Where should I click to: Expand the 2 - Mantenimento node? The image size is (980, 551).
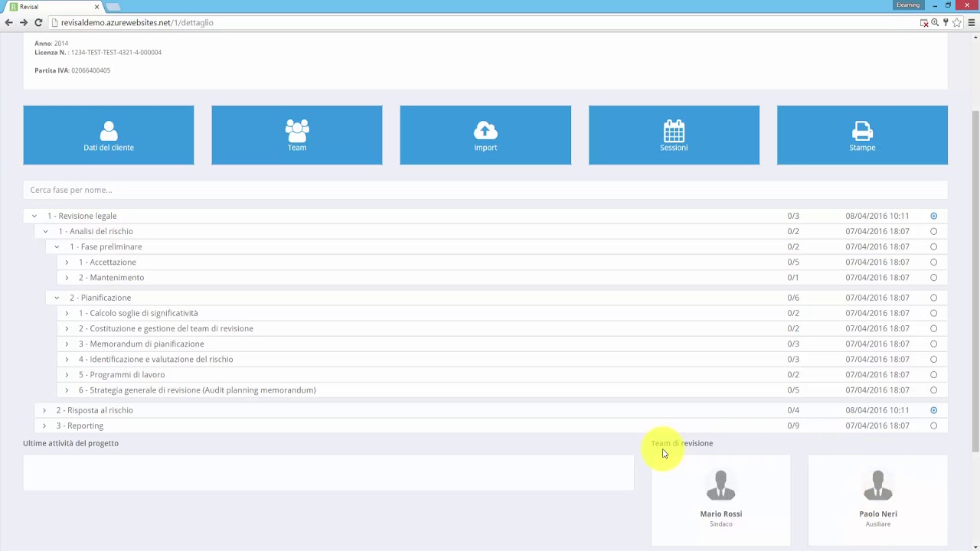(x=67, y=278)
